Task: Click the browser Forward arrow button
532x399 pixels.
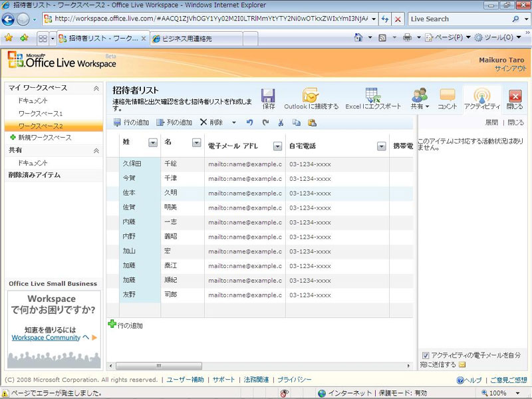Action: [23, 19]
